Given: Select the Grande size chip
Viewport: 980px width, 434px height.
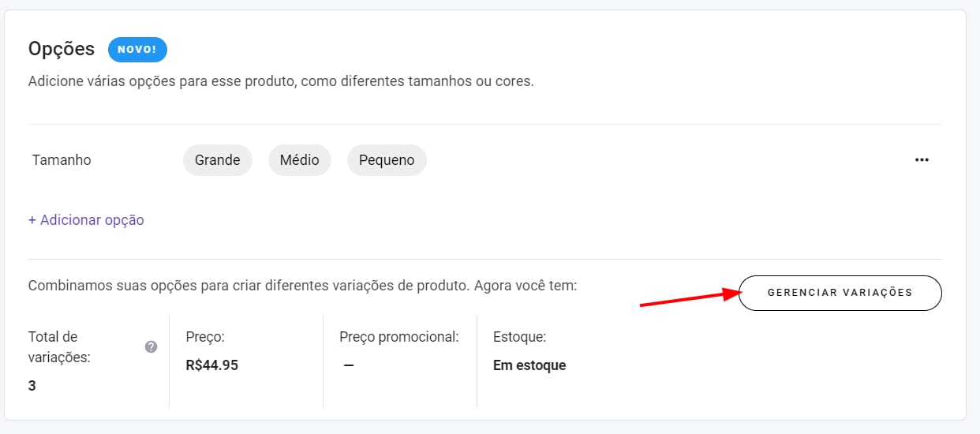Looking at the screenshot, I should [217, 160].
